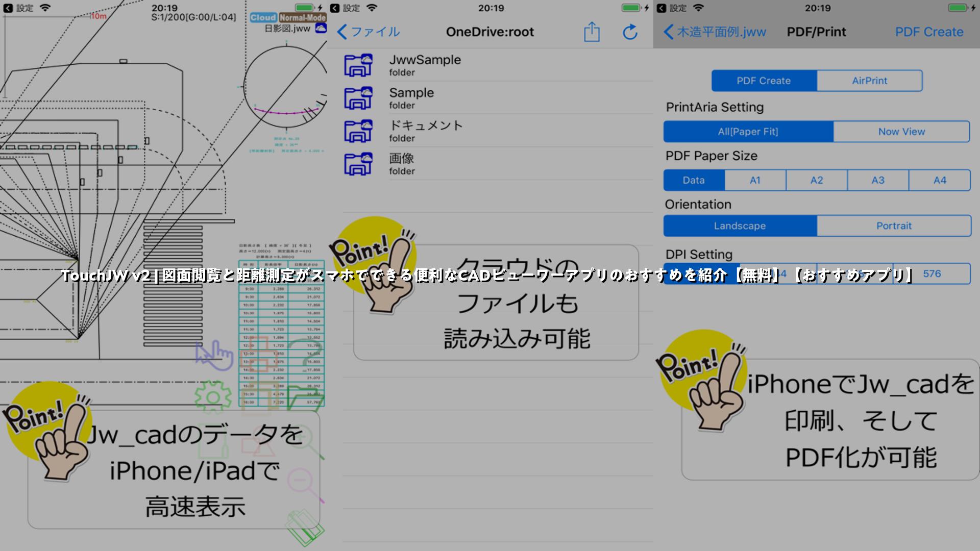Select A1 paper size

point(755,180)
